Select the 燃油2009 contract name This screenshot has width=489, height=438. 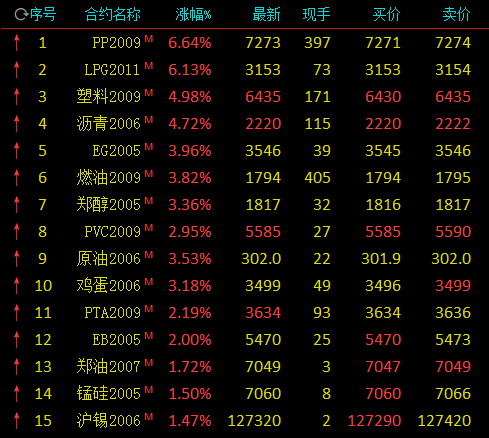pos(109,178)
